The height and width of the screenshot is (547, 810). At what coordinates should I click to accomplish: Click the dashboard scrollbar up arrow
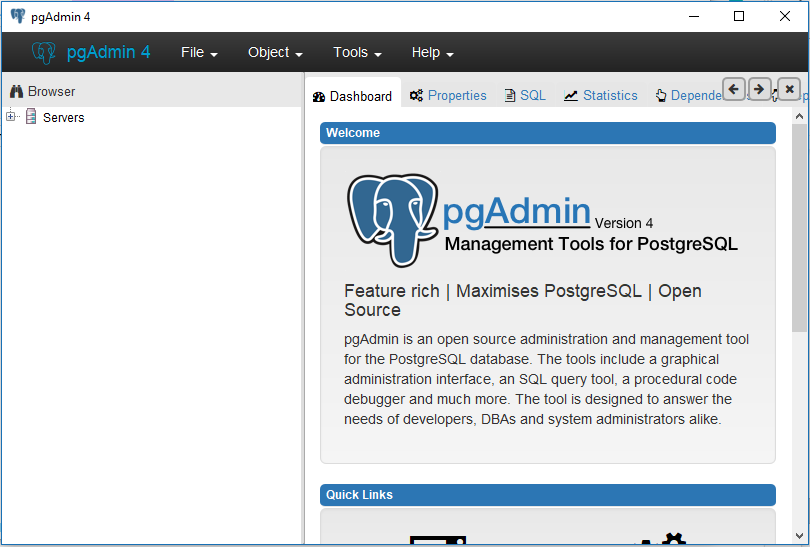[799, 117]
